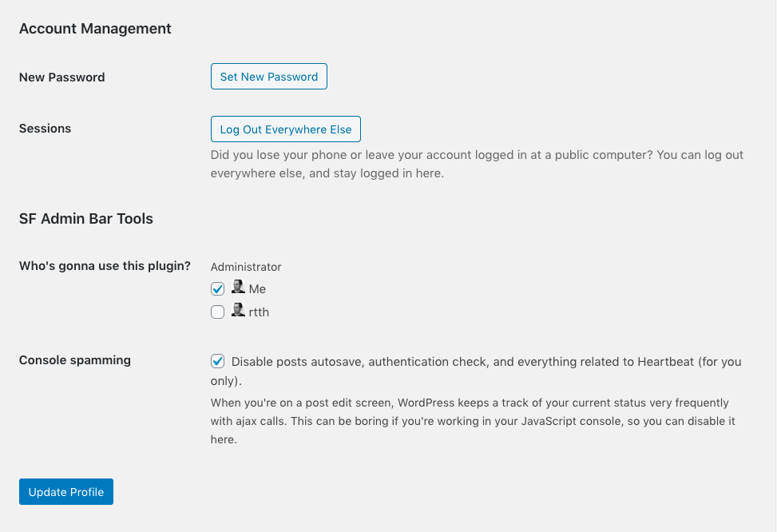Click the Who's gonna use this plugin label
Viewport: 777px width, 532px height.
pyautogui.click(x=105, y=266)
